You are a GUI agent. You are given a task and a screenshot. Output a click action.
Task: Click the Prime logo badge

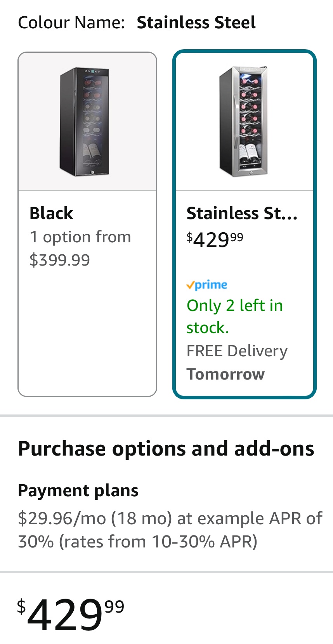point(207,285)
